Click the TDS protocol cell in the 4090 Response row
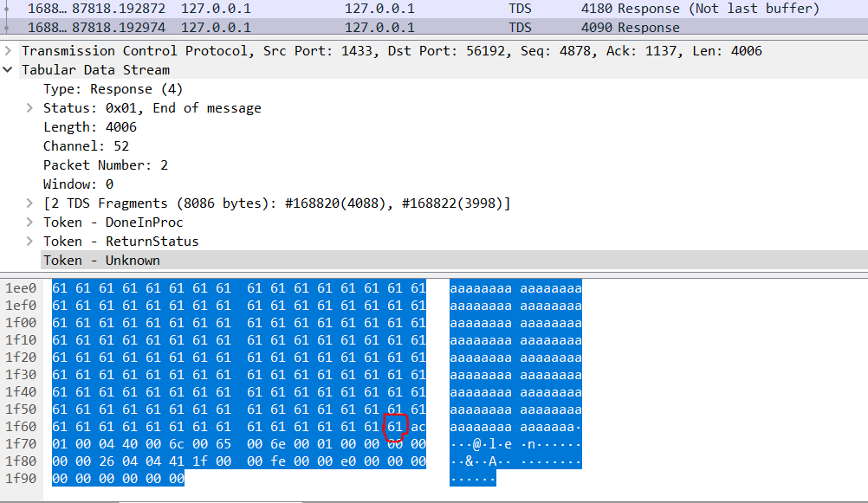This screenshot has width=868, height=503. click(520, 27)
